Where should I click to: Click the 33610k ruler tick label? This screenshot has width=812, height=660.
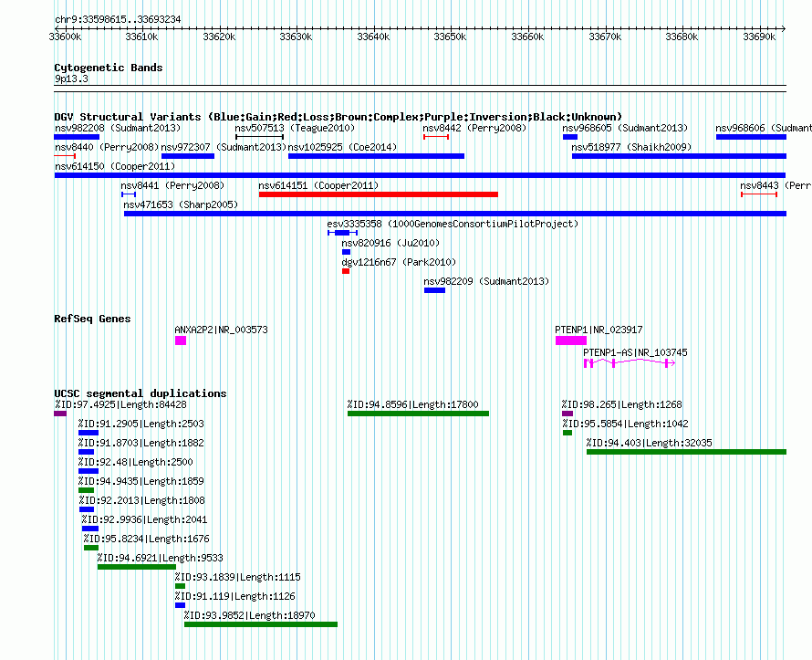coord(142,37)
